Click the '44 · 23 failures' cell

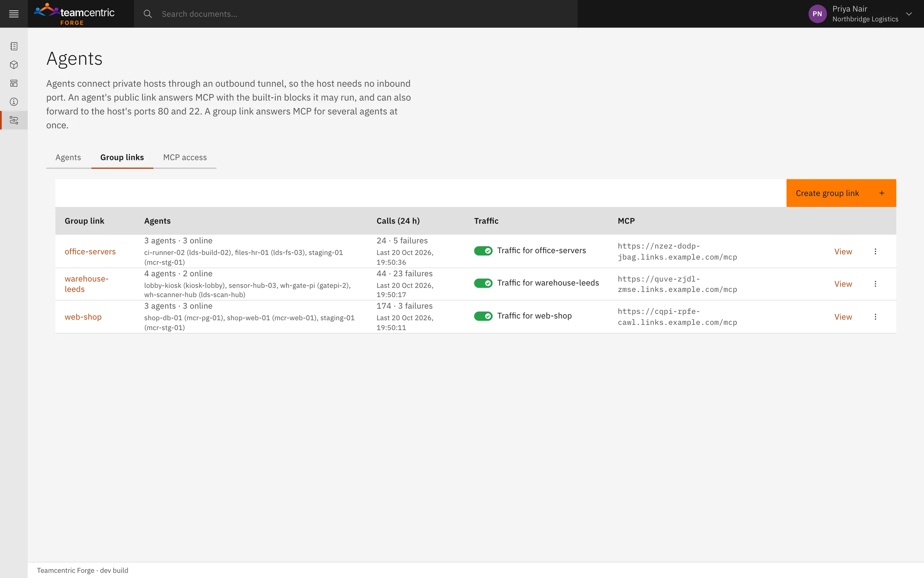[405, 274]
